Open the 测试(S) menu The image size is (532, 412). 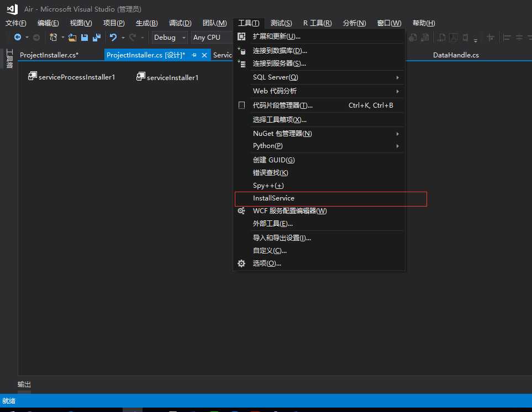[281, 23]
